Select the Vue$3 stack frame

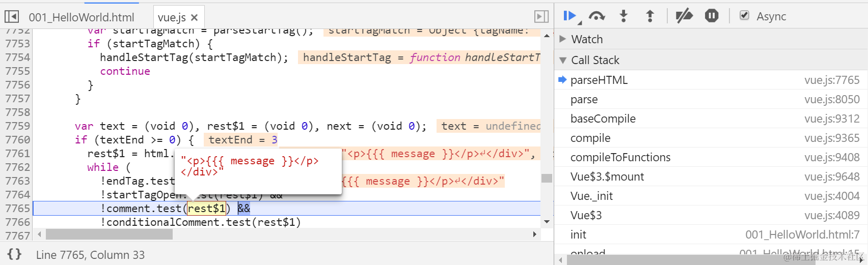coord(711,215)
